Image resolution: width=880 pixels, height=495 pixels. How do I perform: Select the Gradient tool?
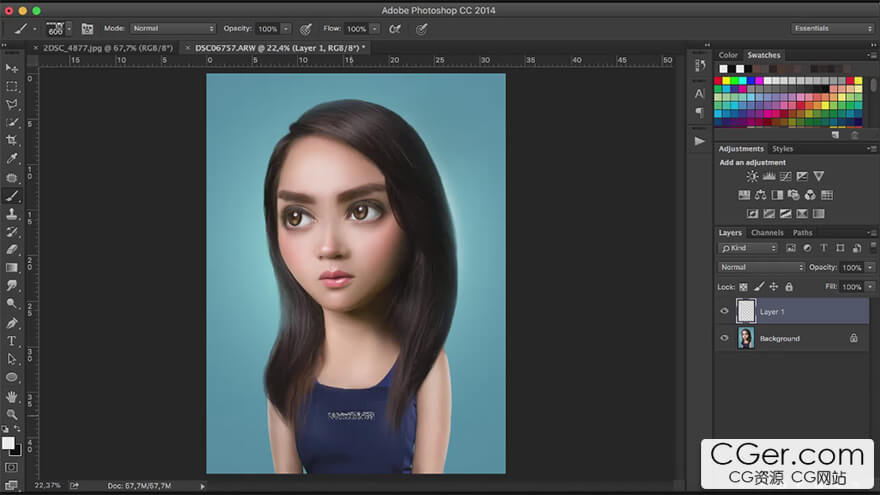(x=11, y=268)
